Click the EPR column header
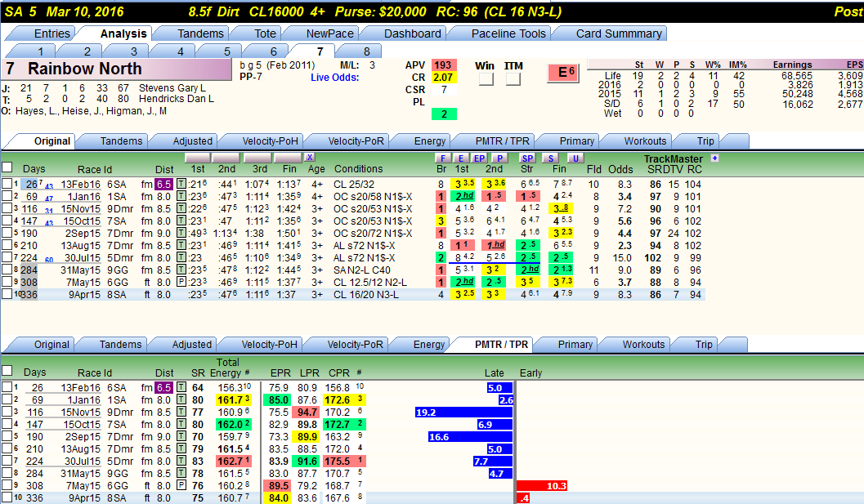Image resolution: width=864 pixels, height=504 pixels. 280,373
